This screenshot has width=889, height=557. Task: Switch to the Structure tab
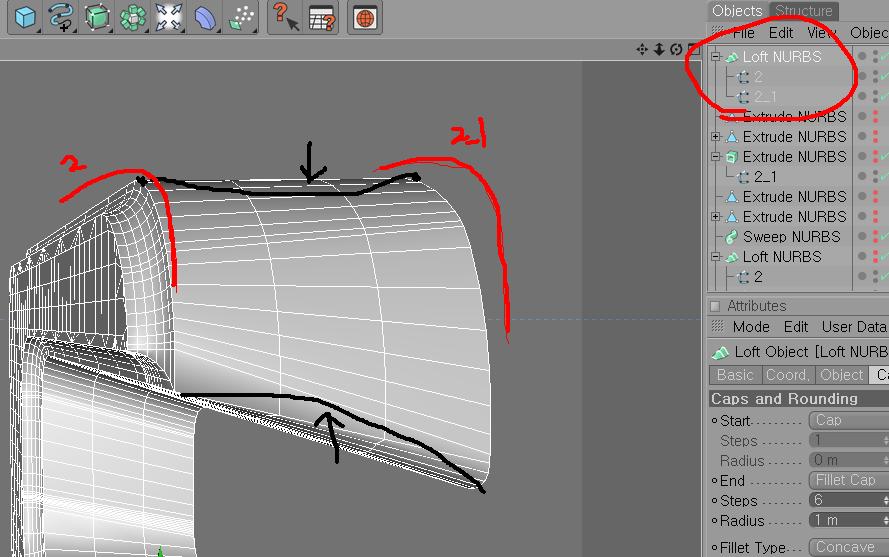tap(803, 11)
